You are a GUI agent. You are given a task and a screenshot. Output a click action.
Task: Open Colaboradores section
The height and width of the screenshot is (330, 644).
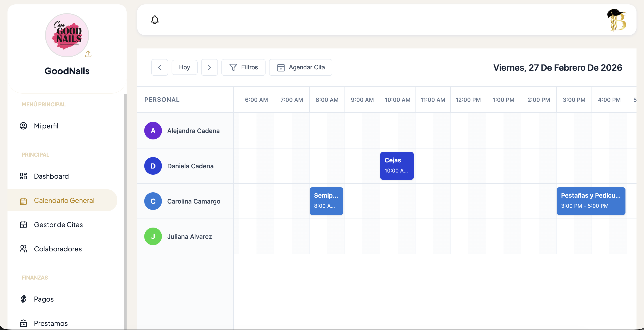(58, 249)
